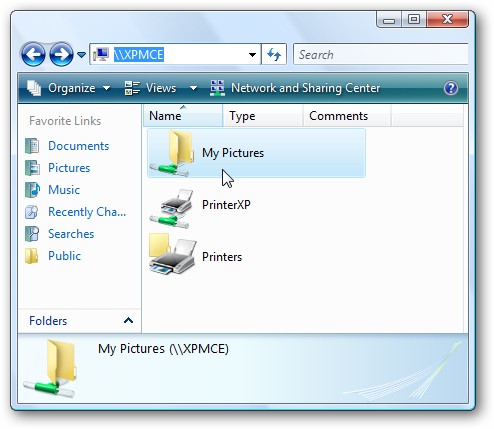
Task: Open Help with the question mark icon
Action: 451,88
